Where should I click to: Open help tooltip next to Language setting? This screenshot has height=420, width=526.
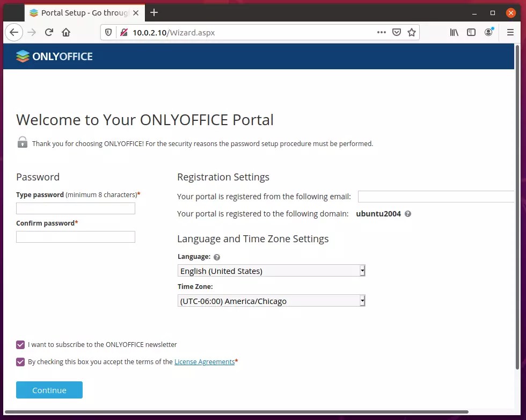(216, 257)
